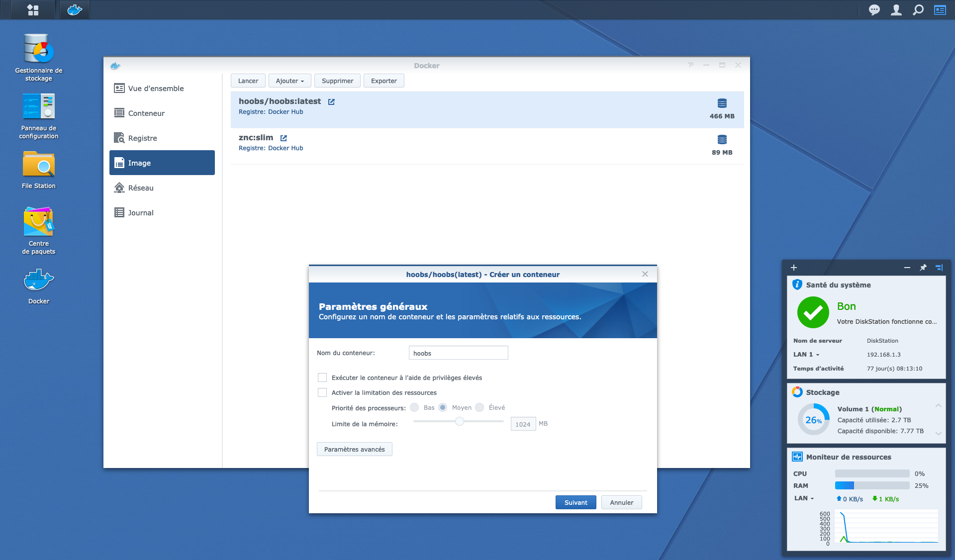Viewport: 955px width, 560px height.
Task: Click the RAM usage bar
Action: click(872, 485)
